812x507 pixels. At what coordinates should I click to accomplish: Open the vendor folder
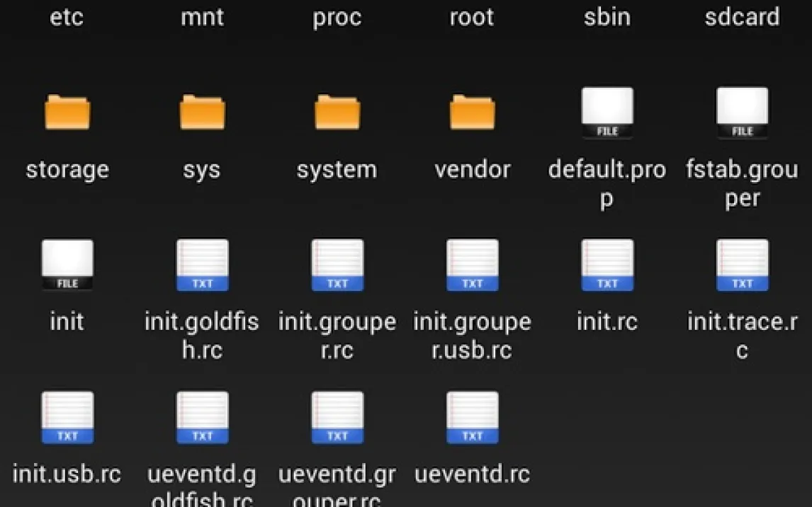pyautogui.click(x=472, y=113)
